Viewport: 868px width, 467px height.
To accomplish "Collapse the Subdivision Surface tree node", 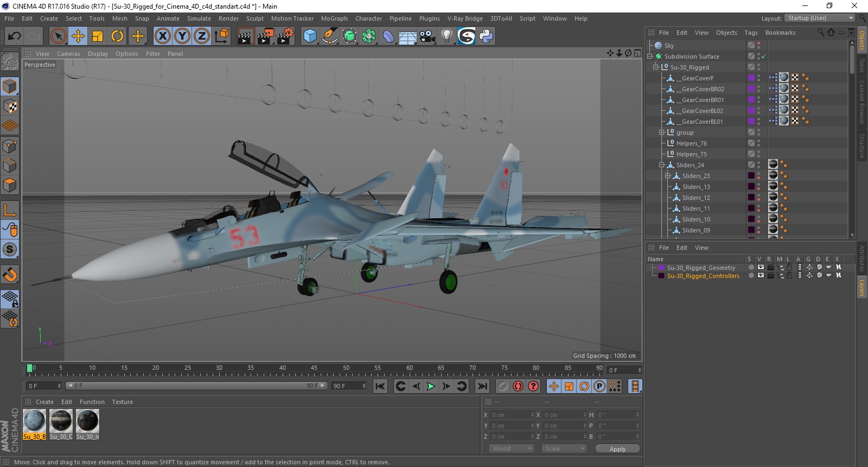I will tap(650, 56).
